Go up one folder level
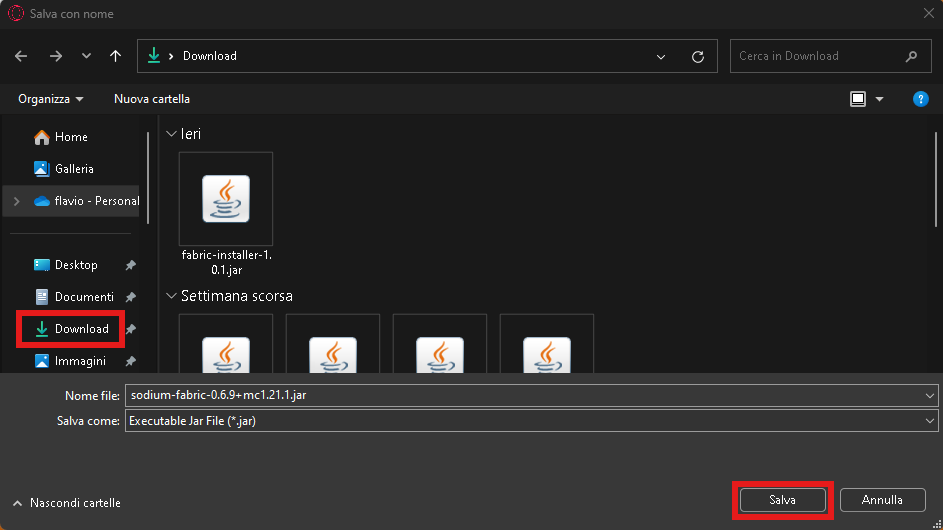This screenshot has height=530, width=943. point(115,56)
